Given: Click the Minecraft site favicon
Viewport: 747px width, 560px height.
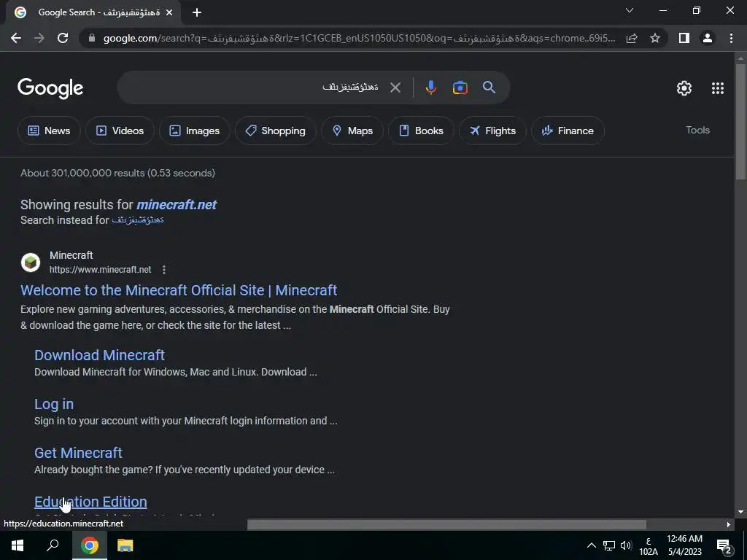Looking at the screenshot, I should [x=31, y=262].
